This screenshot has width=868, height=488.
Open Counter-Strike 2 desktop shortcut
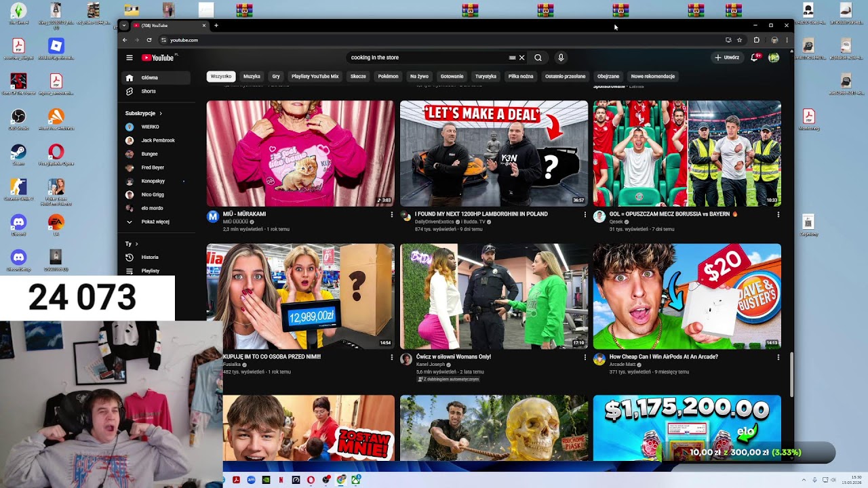[18, 190]
